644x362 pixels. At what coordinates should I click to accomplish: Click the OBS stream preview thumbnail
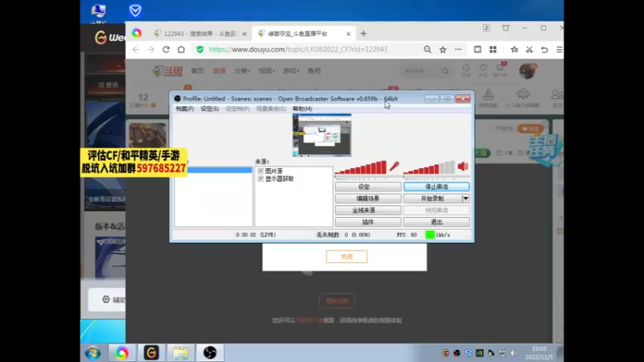point(322,135)
